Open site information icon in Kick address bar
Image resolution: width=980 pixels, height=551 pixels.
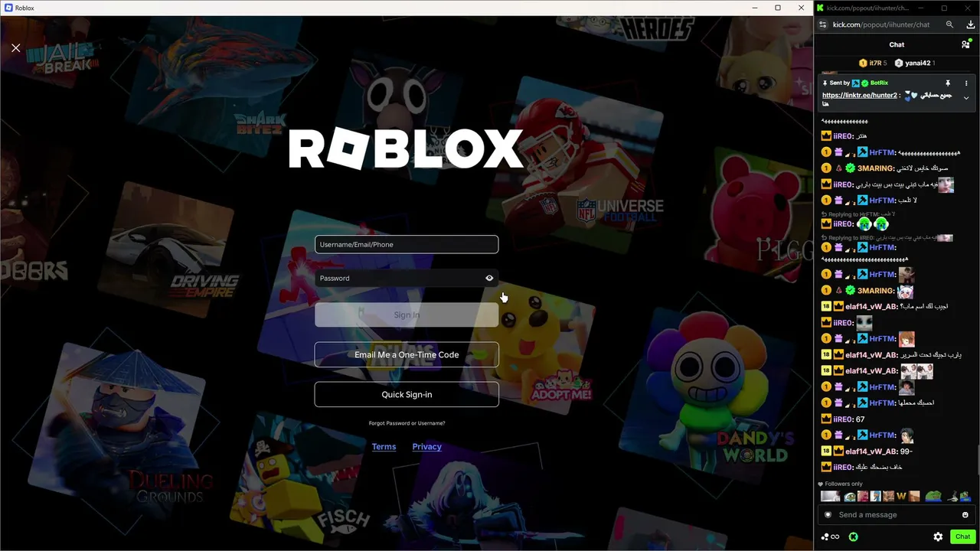pos(823,24)
